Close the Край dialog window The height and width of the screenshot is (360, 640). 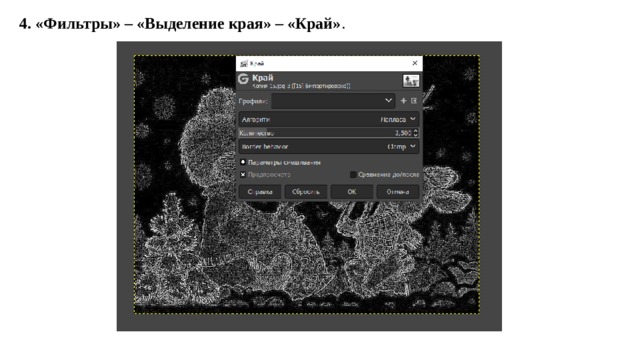tap(415, 63)
